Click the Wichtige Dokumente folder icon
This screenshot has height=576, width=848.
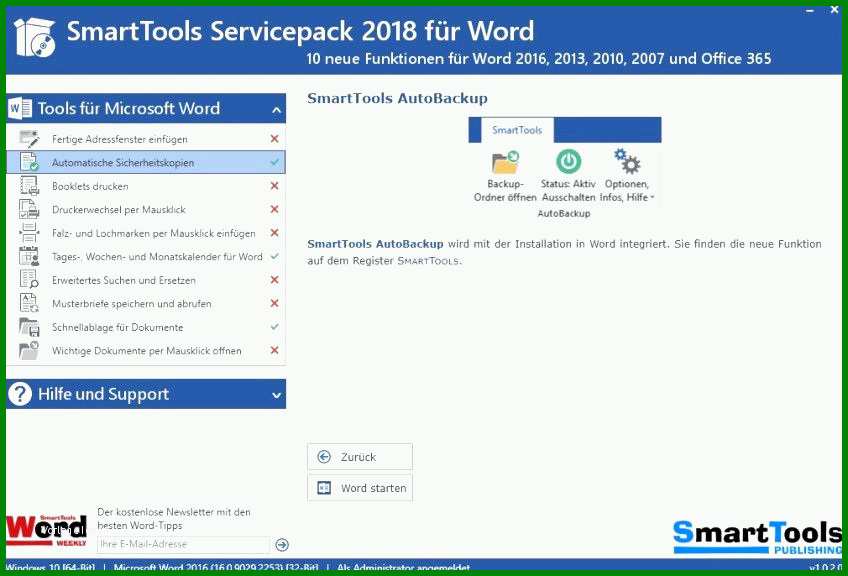tap(29, 350)
